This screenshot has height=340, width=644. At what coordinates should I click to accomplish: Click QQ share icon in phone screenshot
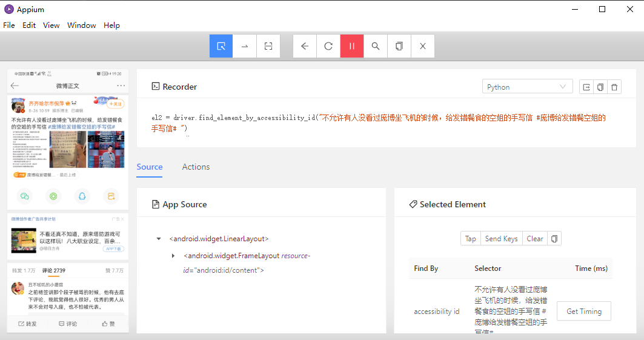pyautogui.click(x=82, y=196)
